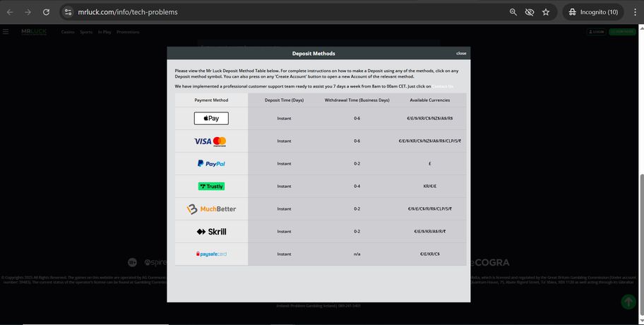Click the Apple Pay logo
Viewport: 644px width, 325px height.
point(211,118)
